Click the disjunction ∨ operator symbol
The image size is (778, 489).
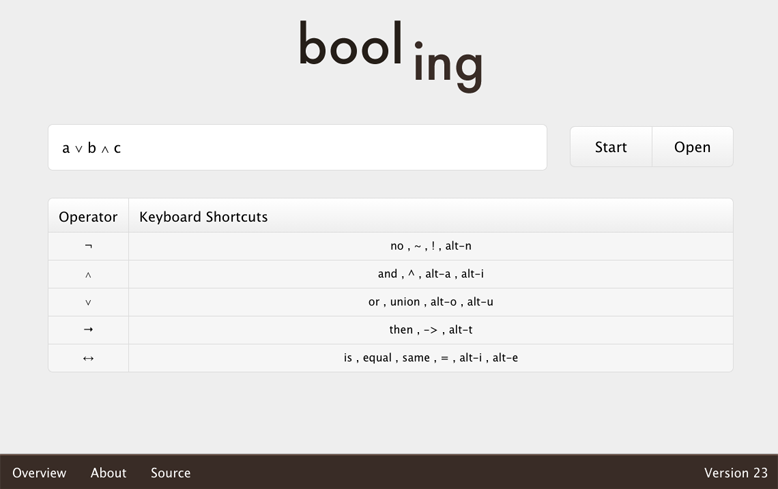(x=88, y=302)
